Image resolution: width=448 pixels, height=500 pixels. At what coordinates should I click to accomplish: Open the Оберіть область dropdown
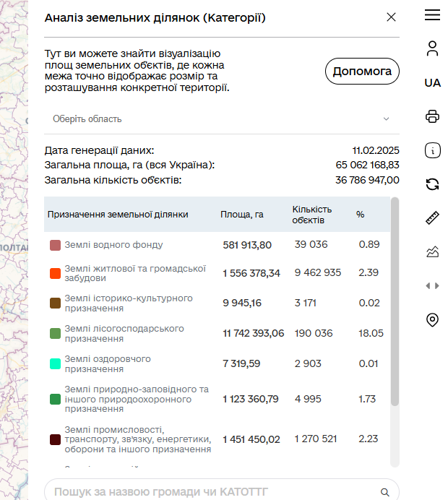(x=222, y=119)
